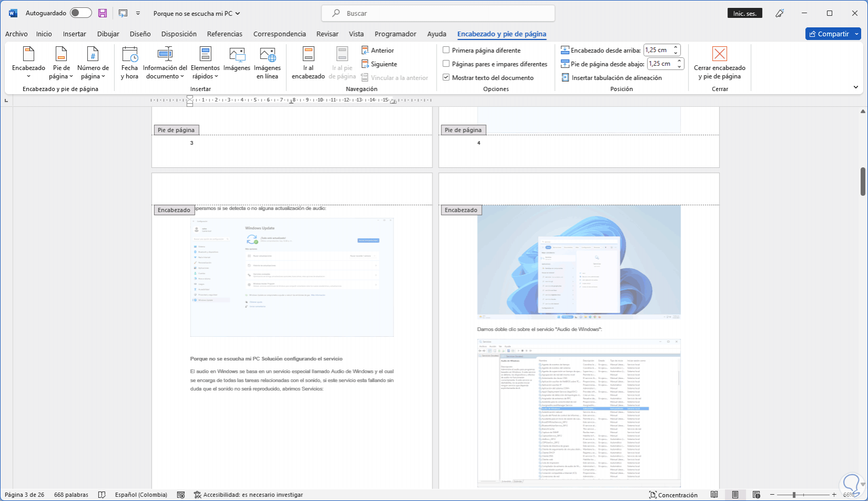The height and width of the screenshot is (501, 868).
Task: Expand the document title dropdown in title bar
Action: (x=238, y=14)
